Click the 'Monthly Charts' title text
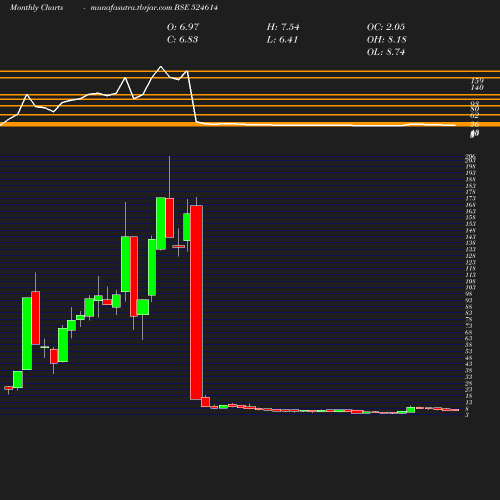Screen dimensions: 500x500 36,7
